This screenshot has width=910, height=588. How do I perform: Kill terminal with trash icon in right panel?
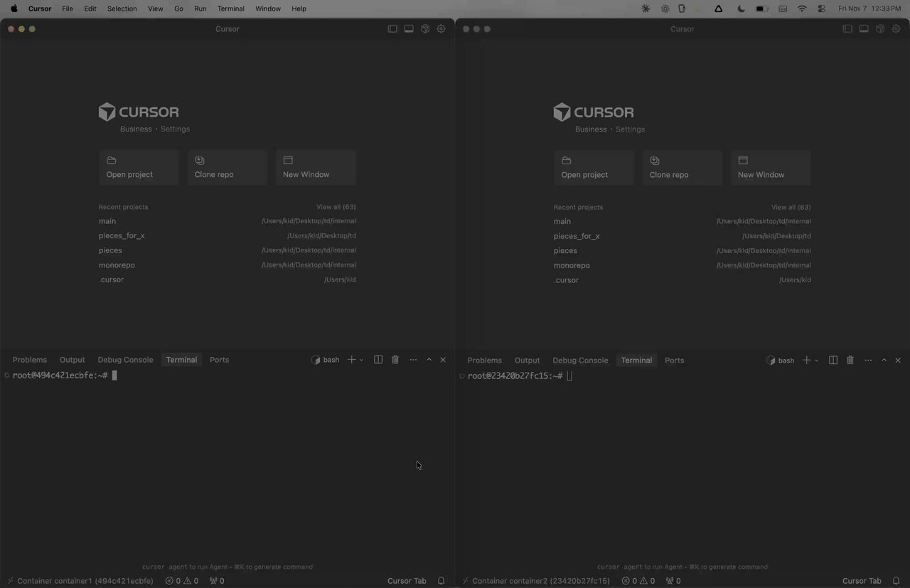(x=850, y=360)
